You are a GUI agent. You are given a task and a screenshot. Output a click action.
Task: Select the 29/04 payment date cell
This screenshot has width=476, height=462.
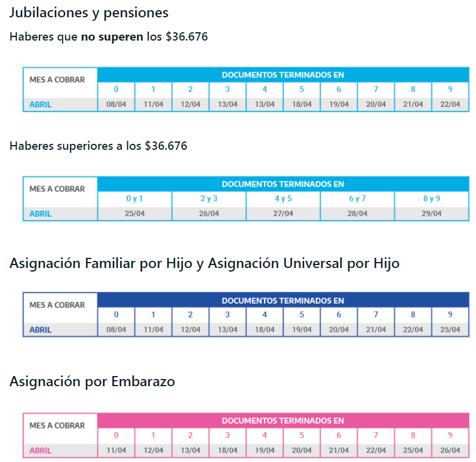(431, 214)
